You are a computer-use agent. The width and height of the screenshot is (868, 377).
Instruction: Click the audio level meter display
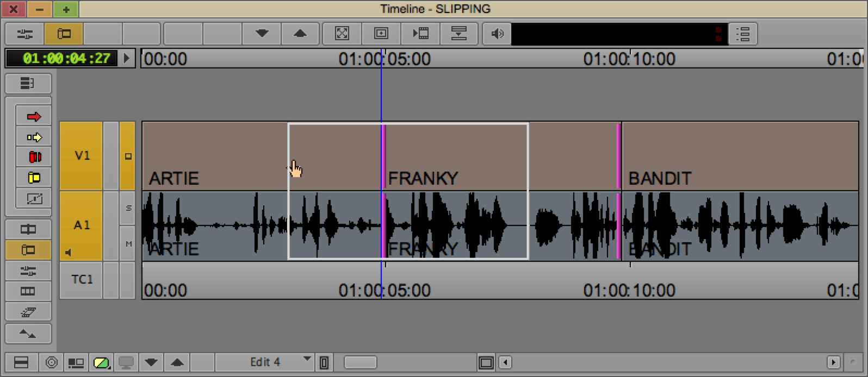619,34
